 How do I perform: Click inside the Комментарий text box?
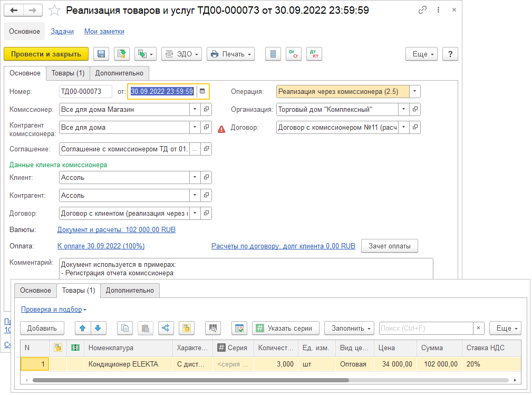tap(246, 269)
